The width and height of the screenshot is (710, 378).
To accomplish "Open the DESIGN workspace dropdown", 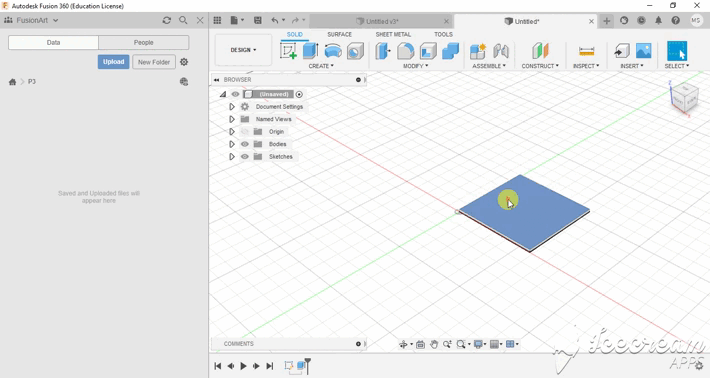I will tap(243, 50).
